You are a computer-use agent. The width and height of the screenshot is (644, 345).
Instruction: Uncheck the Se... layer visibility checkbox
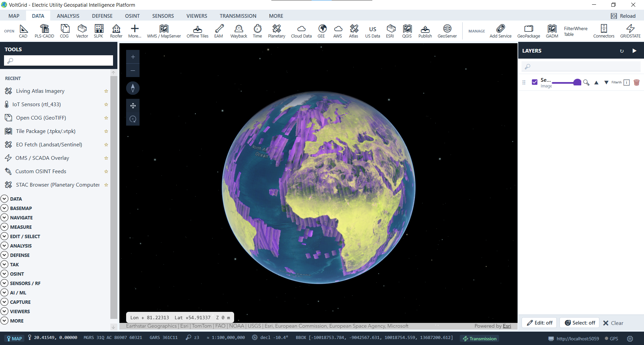point(535,82)
